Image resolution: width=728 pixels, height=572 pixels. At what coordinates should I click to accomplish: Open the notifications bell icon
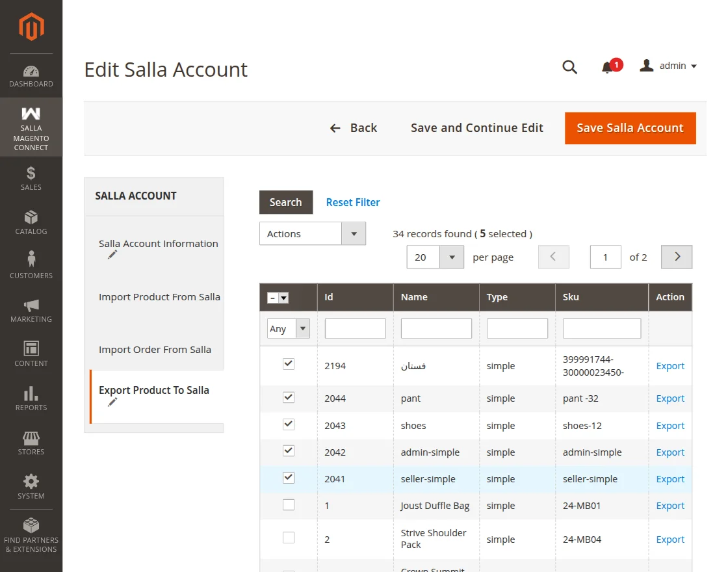click(608, 67)
